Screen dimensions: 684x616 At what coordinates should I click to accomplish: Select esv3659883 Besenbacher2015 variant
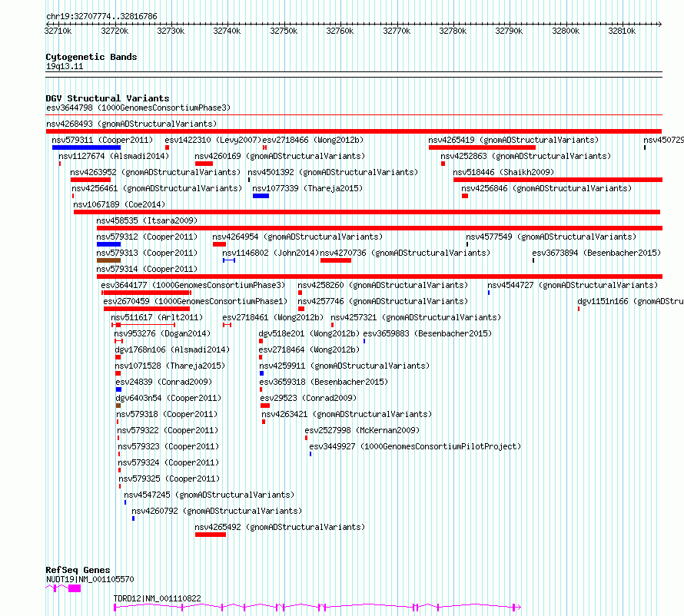427,333
